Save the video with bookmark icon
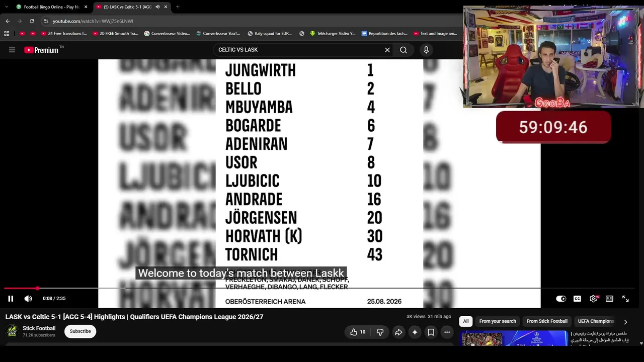Viewport: 644px width, 362px height. pyautogui.click(x=431, y=332)
